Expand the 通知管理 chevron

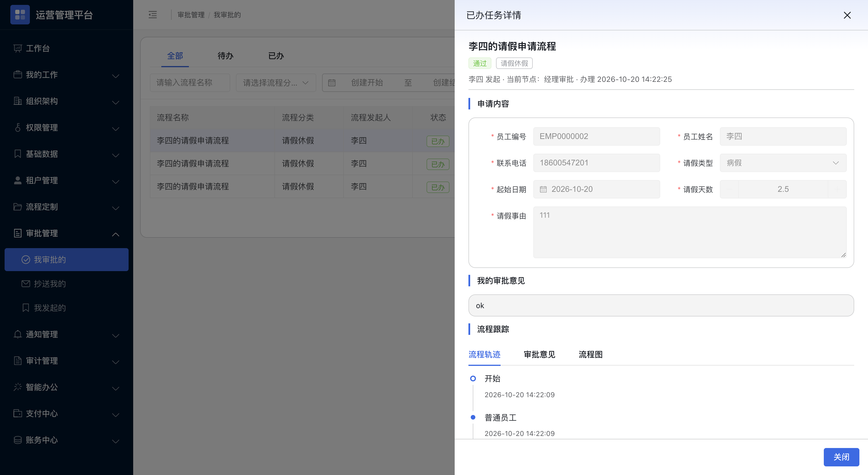[116, 335]
